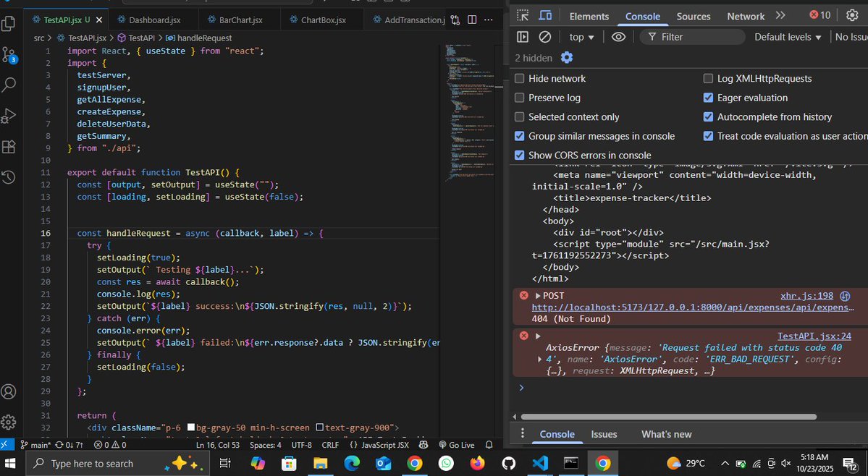Click the DevTools inspect element picker
This screenshot has height=476, width=868.
point(523,15)
